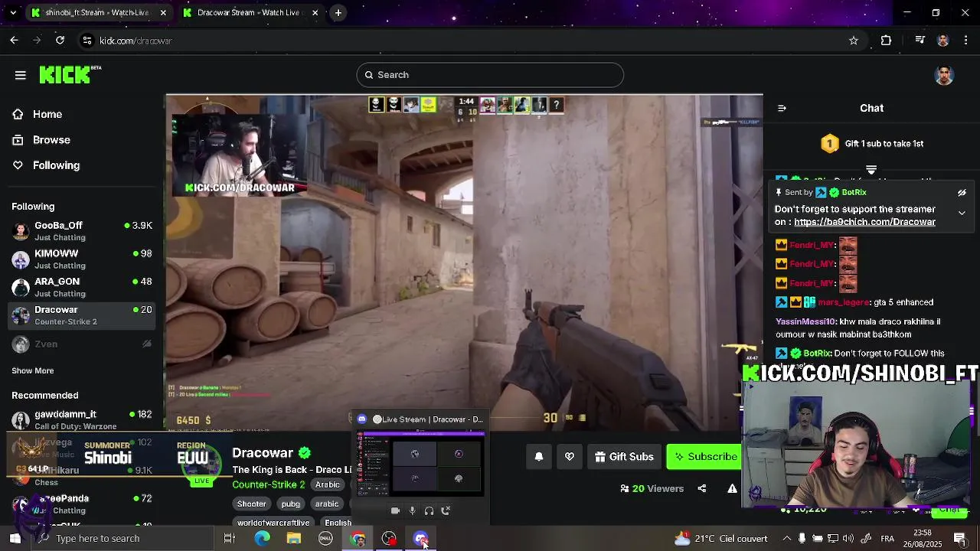980x551 pixels.
Task: Open browser extensions menu
Action: 886,41
